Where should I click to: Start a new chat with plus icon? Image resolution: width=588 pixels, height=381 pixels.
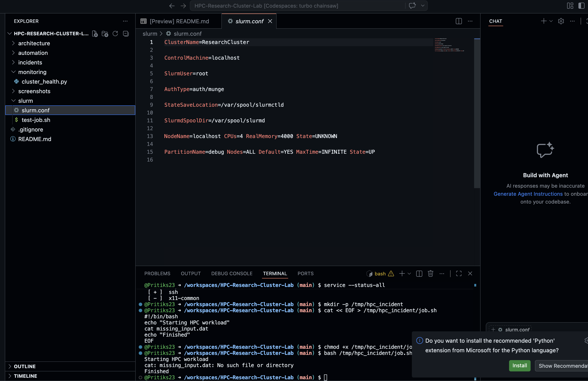[543, 21]
